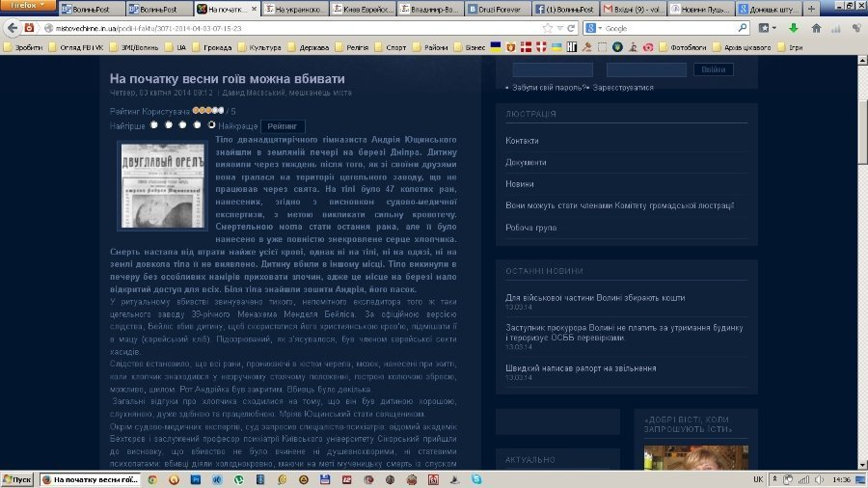Click the page vertical scrollbar
This screenshot has height=488, width=868.
click(861, 145)
